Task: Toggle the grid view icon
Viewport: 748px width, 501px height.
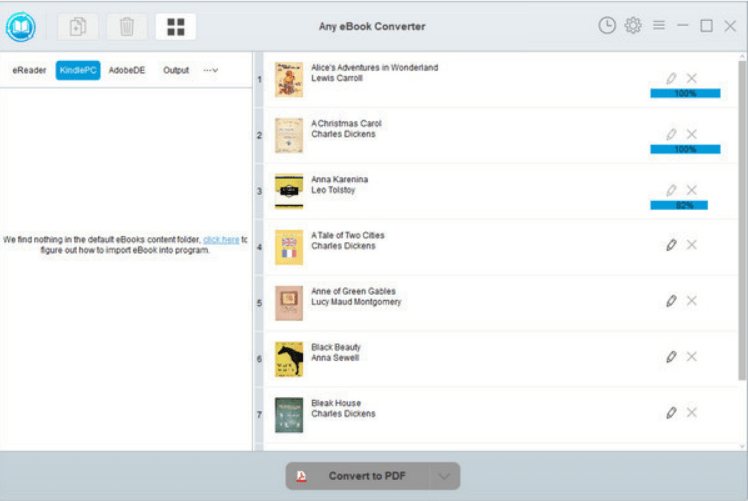Action: tap(176, 27)
